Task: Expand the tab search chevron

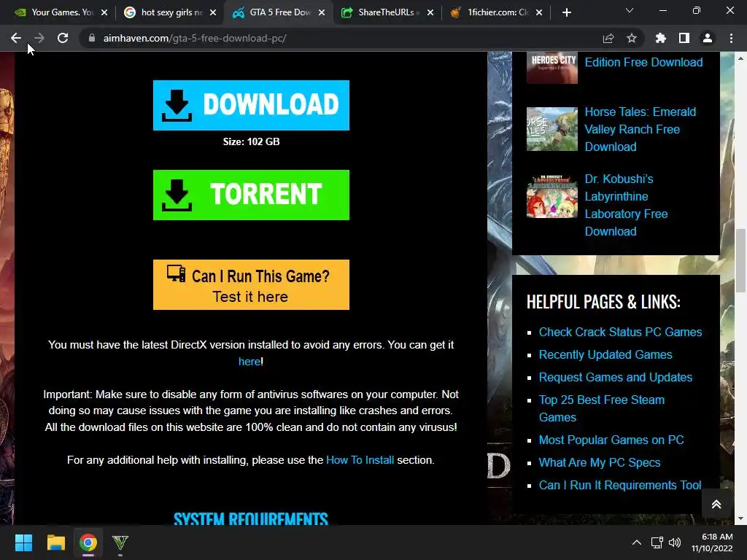Action: click(630, 10)
